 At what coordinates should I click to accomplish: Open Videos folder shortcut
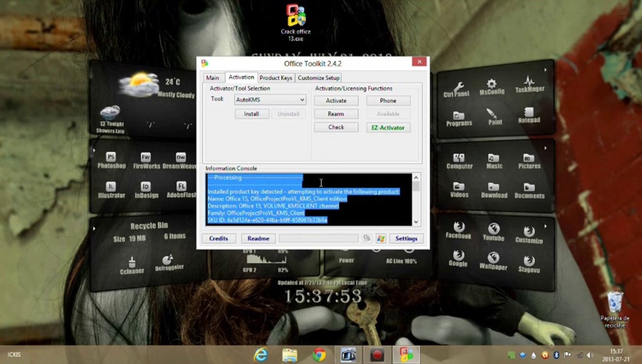(x=459, y=191)
